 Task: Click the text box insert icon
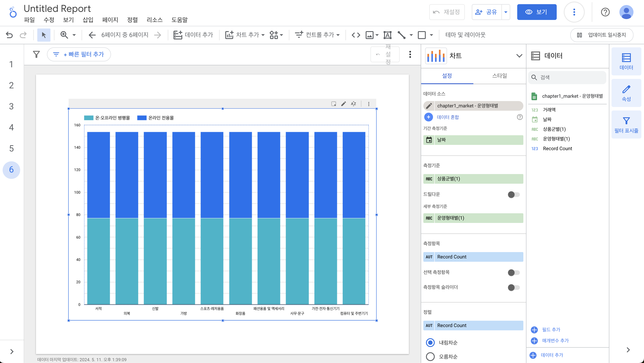387,35
